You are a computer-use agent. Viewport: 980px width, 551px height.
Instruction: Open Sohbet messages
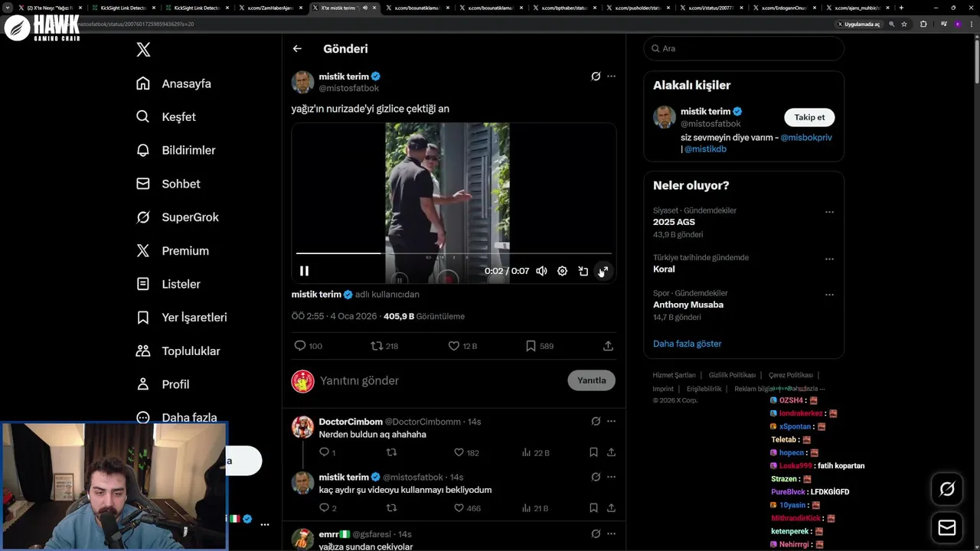tap(168, 184)
